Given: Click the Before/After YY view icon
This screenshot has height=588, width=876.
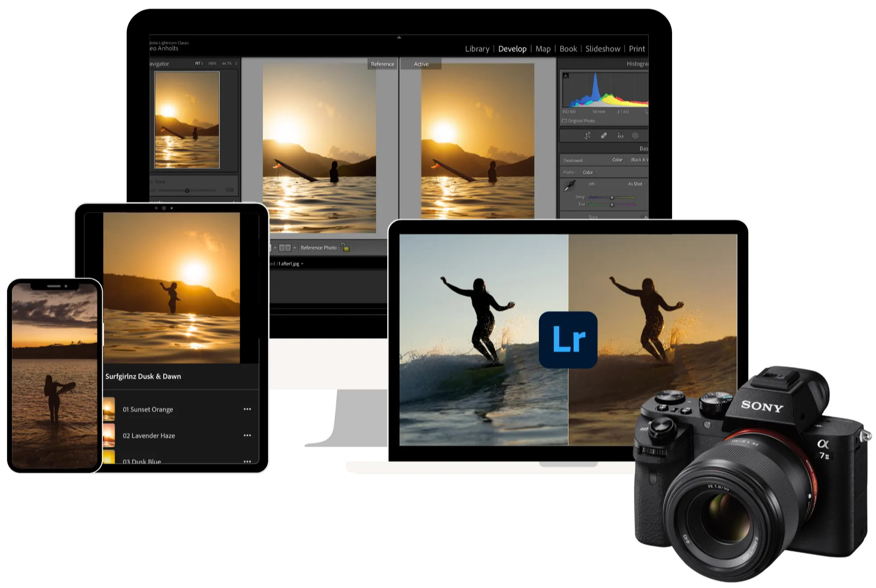Looking at the screenshot, I should [285, 248].
